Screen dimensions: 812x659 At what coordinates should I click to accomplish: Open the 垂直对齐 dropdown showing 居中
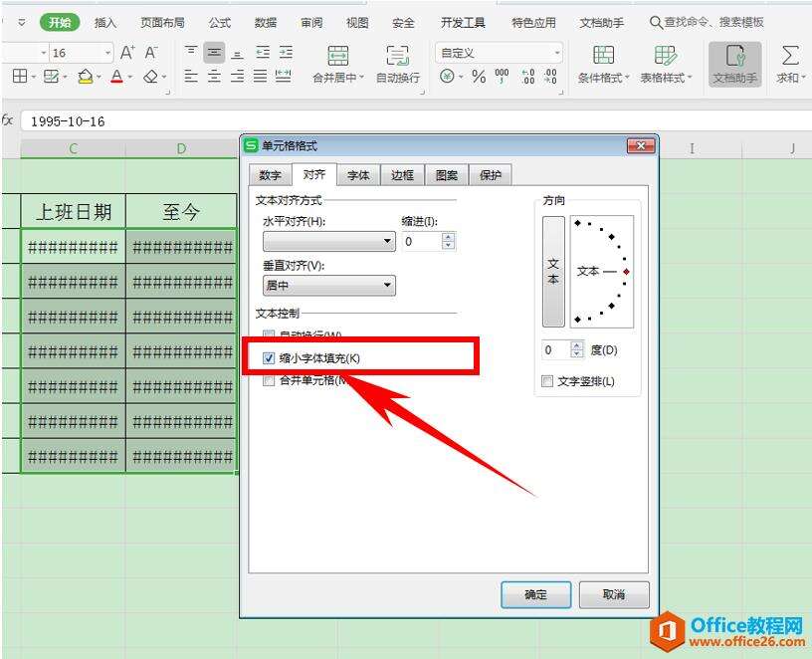[x=387, y=285]
